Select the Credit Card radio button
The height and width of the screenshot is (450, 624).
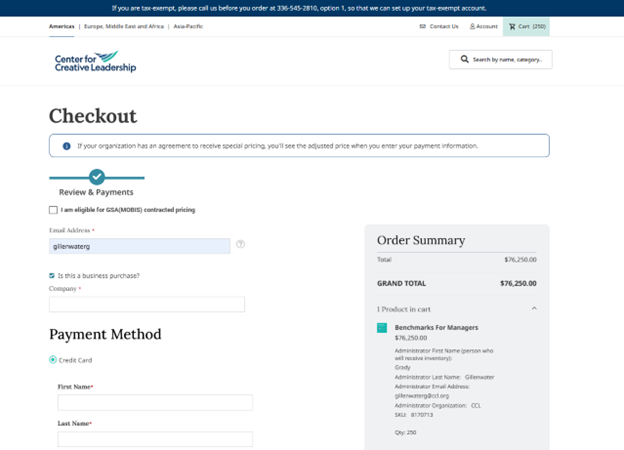coord(53,360)
